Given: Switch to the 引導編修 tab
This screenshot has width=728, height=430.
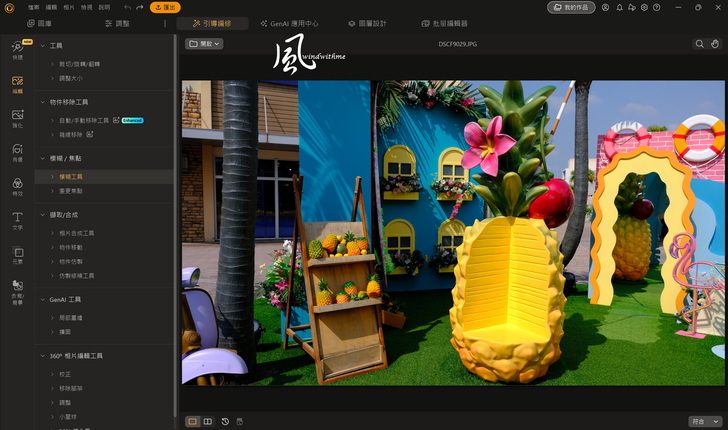Looking at the screenshot, I should [212, 23].
